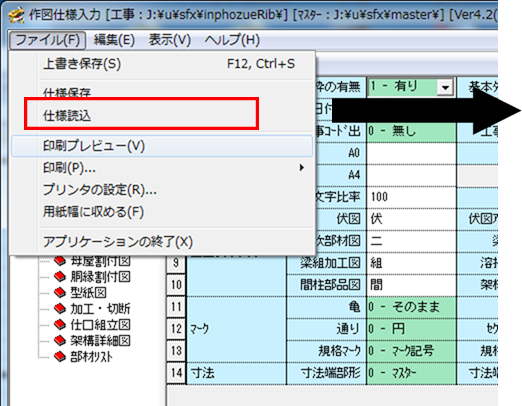Select the 仕口組立図 book icon
This screenshot has height=406, width=522.
[x=60, y=324]
